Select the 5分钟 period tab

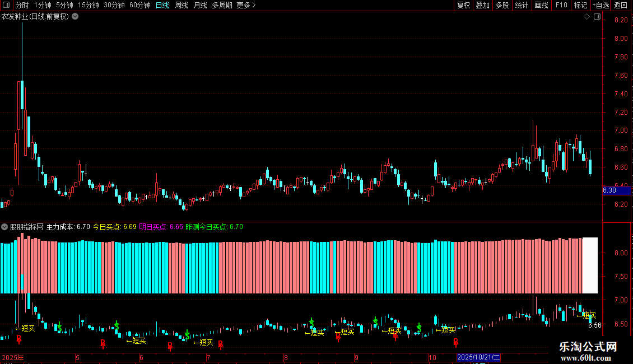tap(64, 5)
